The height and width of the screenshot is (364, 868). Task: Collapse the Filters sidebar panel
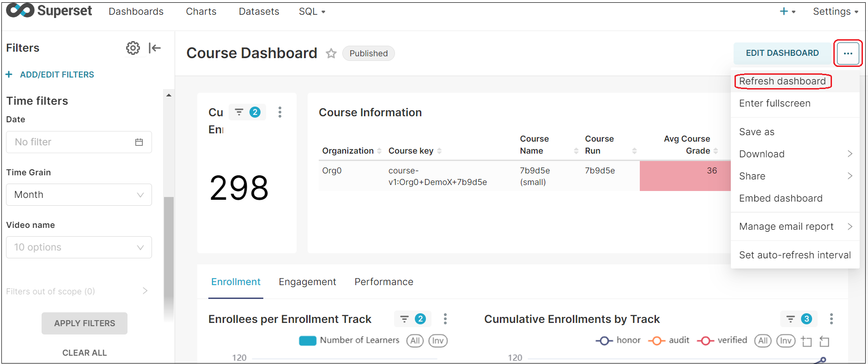pyautogui.click(x=155, y=48)
